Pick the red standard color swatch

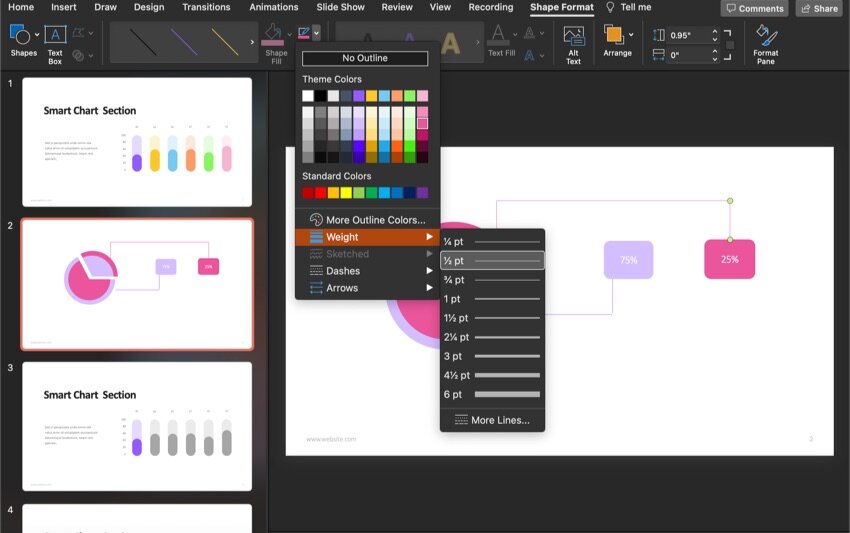coord(308,192)
